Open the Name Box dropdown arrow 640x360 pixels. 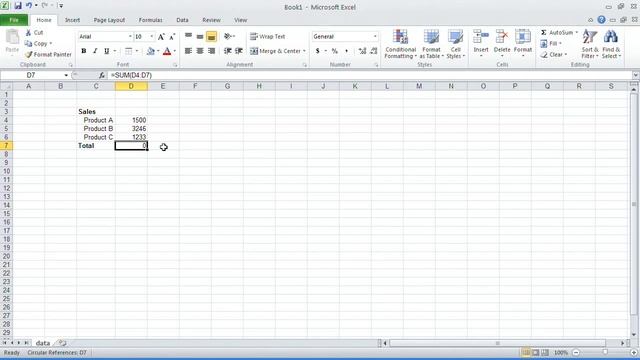(66, 75)
